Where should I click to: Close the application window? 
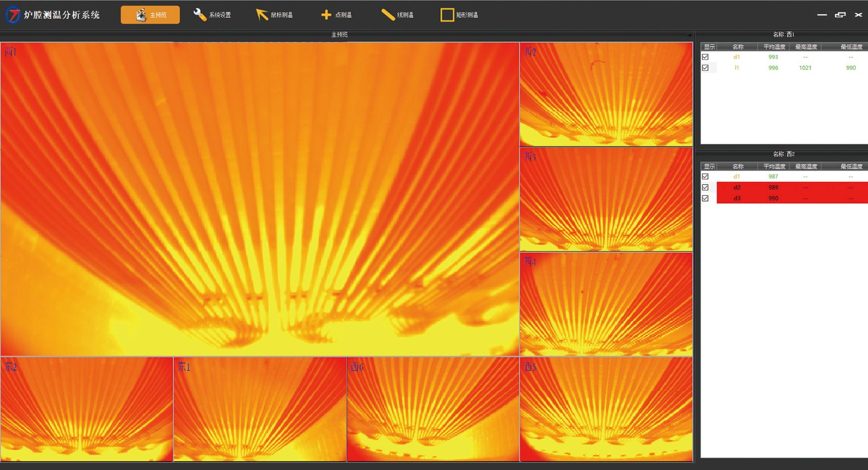858,15
